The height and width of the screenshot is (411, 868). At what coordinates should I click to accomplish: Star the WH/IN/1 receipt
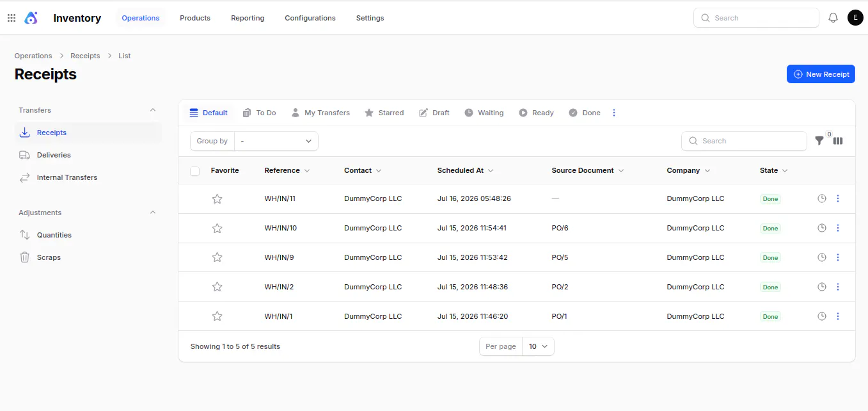[217, 317]
